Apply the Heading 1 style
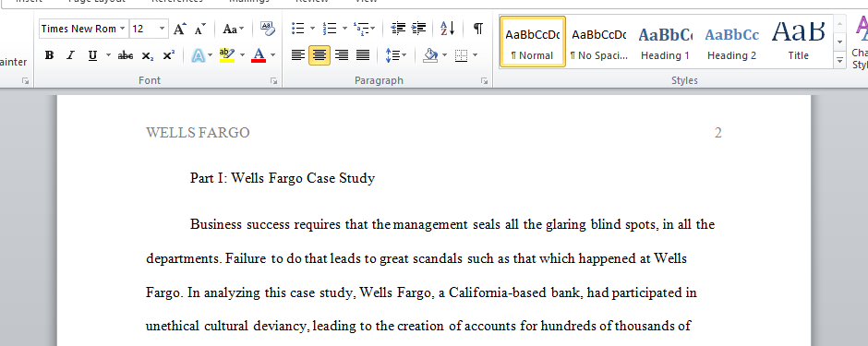 coord(666,42)
